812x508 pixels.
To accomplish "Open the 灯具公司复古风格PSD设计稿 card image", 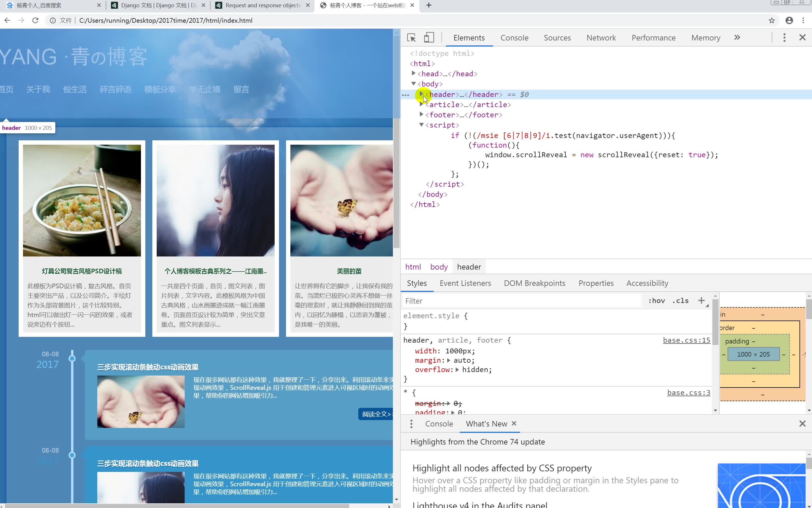I will coord(82,201).
